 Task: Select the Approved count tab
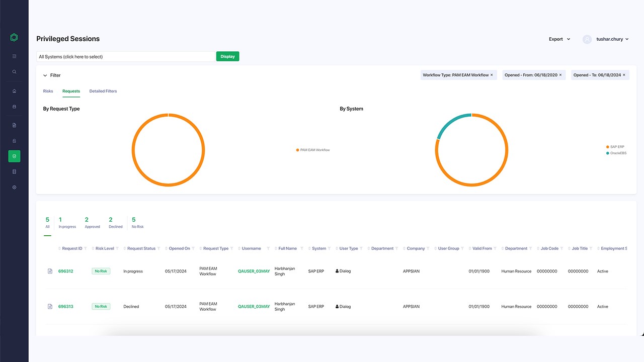pyautogui.click(x=92, y=223)
